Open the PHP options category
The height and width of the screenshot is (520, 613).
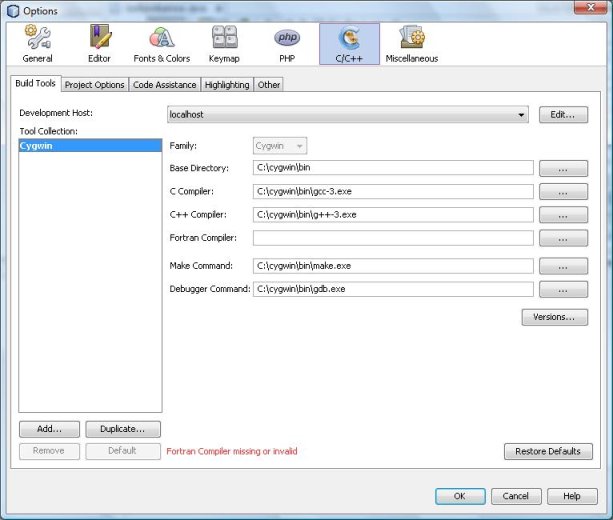(x=287, y=44)
